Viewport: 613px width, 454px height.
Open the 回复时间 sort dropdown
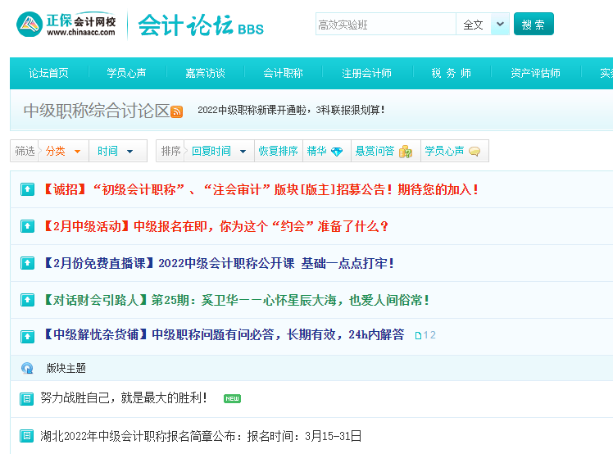pyautogui.click(x=217, y=151)
